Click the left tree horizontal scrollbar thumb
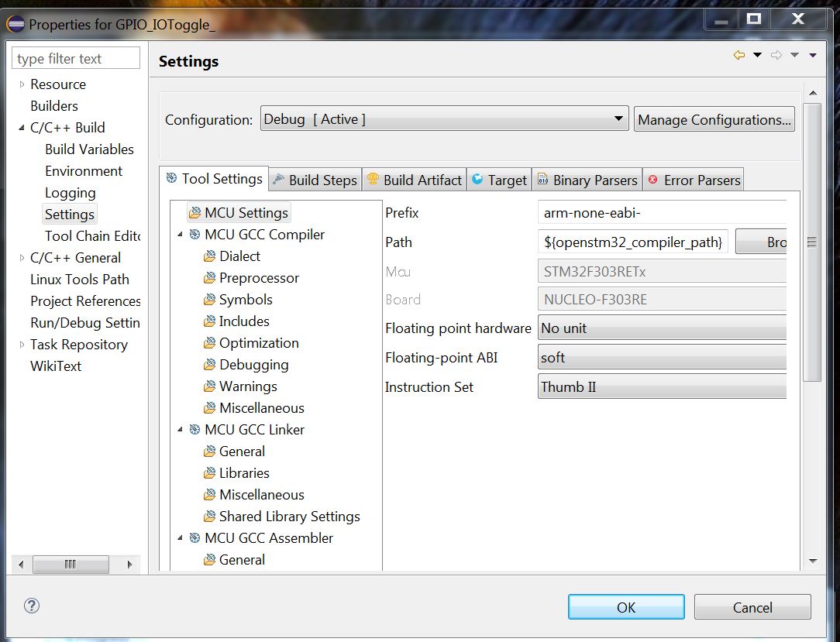 71,565
